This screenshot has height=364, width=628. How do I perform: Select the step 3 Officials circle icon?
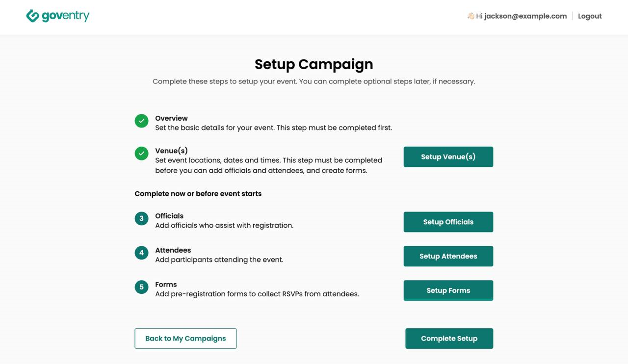click(141, 218)
